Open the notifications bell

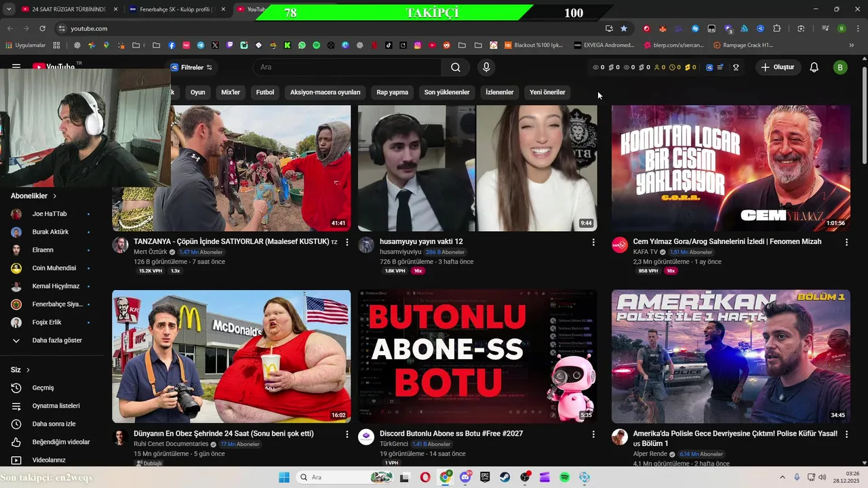(x=814, y=67)
